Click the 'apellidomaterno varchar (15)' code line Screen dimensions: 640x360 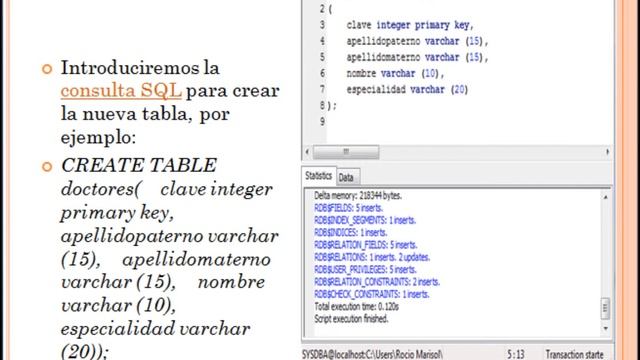tap(417, 57)
